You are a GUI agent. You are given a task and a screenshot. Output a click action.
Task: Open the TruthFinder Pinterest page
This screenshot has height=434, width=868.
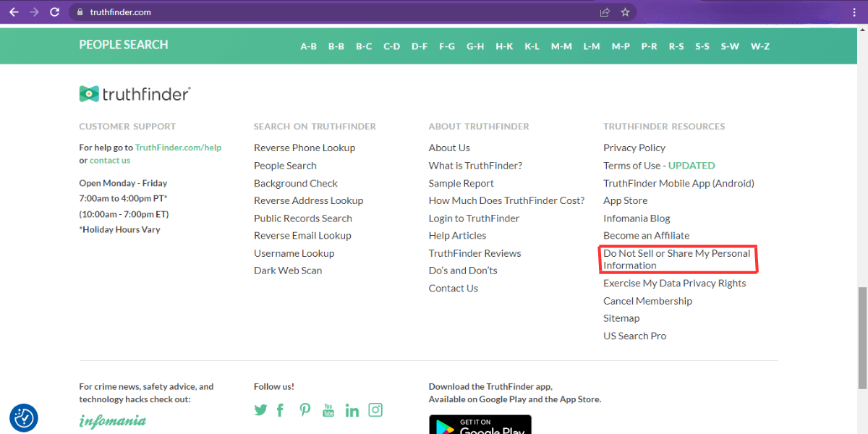[305, 410]
